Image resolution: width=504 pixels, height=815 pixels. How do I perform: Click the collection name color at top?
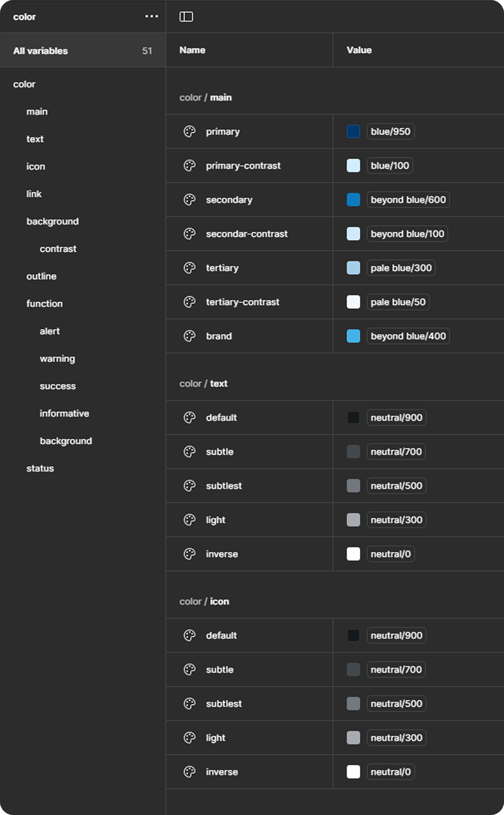[25, 17]
